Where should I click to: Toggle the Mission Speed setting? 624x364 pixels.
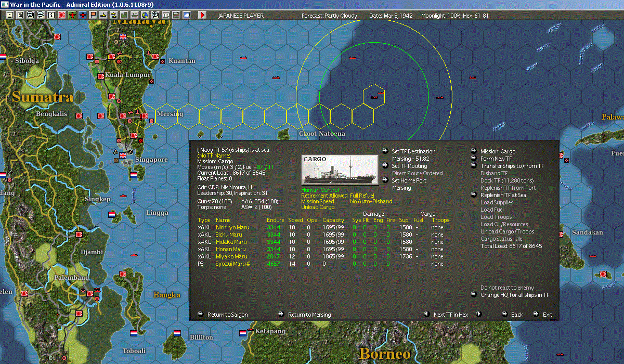[x=318, y=202]
